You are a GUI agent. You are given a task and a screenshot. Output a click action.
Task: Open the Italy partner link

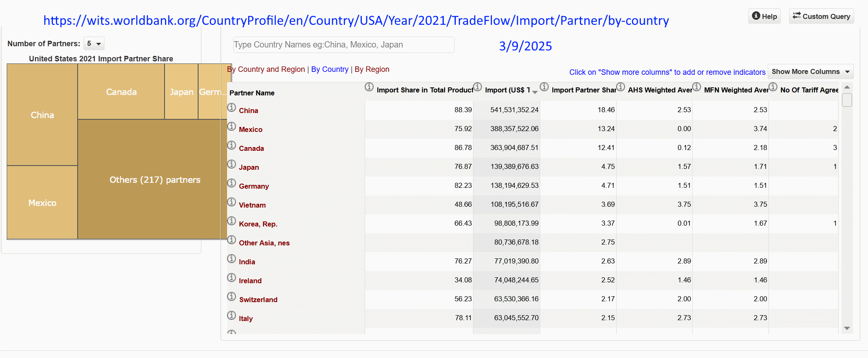[246, 319]
